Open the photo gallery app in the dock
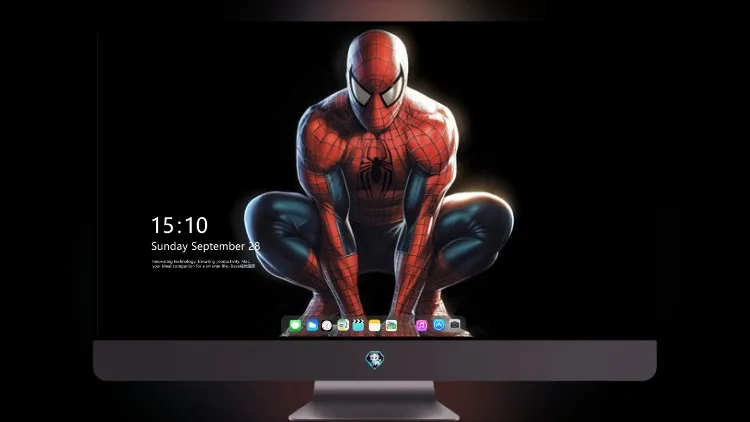The image size is (750, 422). 391,326
